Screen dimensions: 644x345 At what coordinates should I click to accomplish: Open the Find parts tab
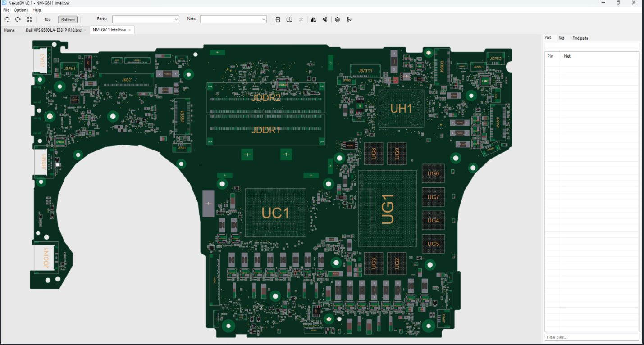point(580,38)
